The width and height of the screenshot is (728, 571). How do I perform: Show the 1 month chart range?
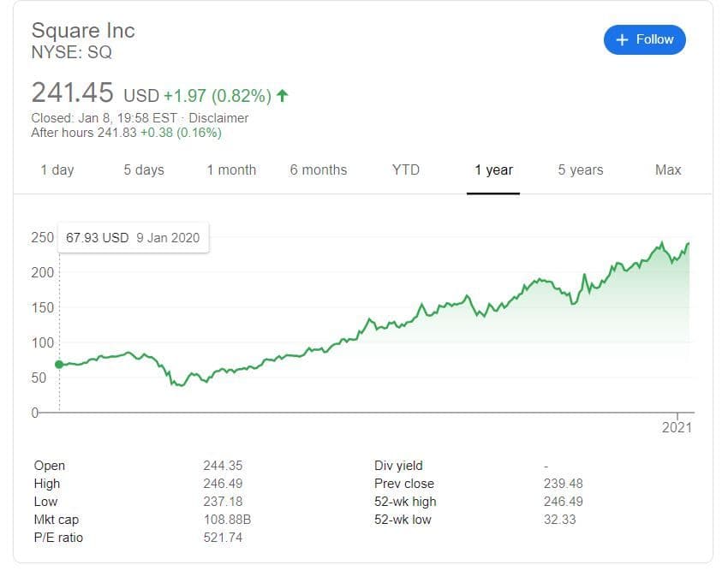pyautogui.click(x=231, y=170)
